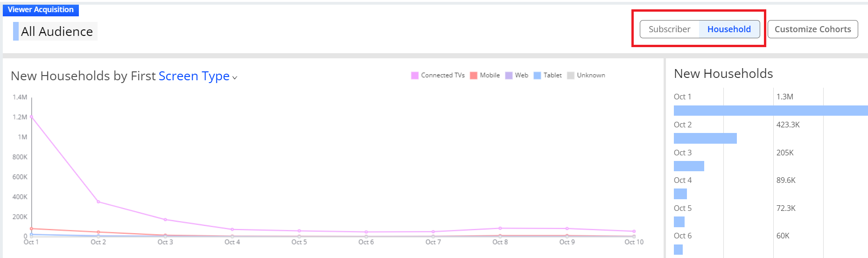Switch to Subscriber view
This screenshot has width=868, height=258.
click(669, 29)
